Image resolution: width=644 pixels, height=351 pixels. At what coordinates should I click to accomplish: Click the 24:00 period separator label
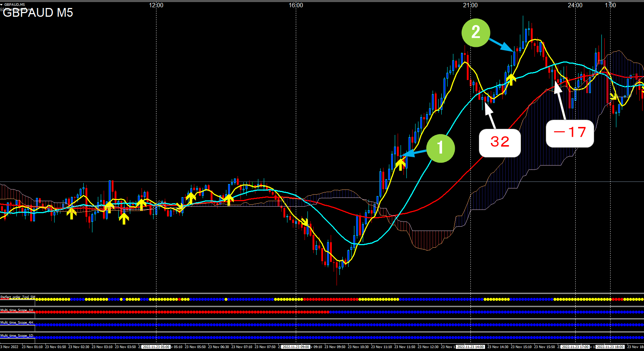pyautogui.click(x=575, y=5)
